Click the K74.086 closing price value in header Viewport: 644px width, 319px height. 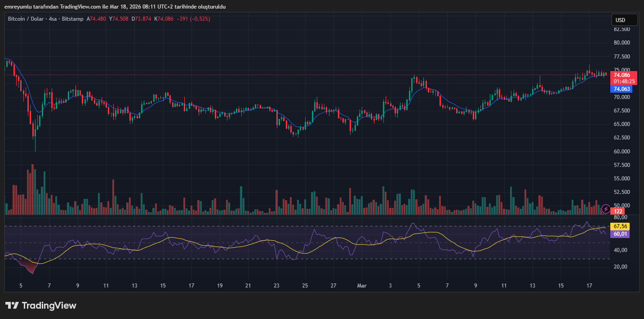pyautogui.click(x=164, y=19)
